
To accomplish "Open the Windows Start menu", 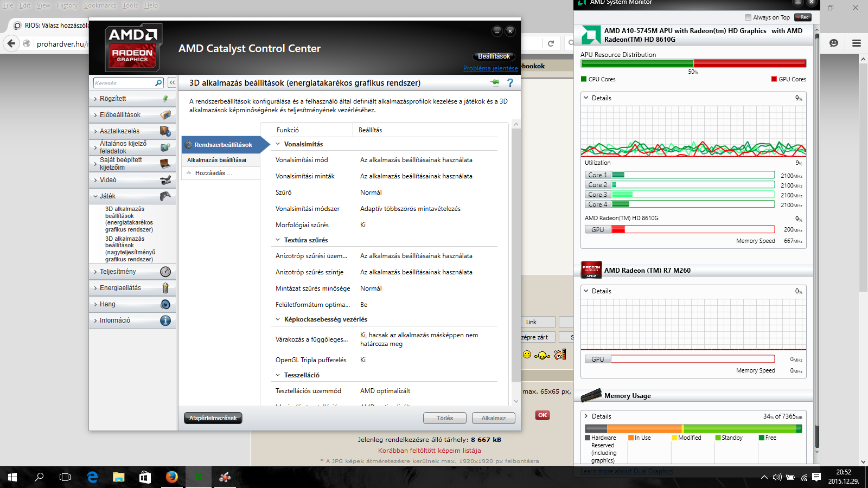I will (x=12, y=477).
